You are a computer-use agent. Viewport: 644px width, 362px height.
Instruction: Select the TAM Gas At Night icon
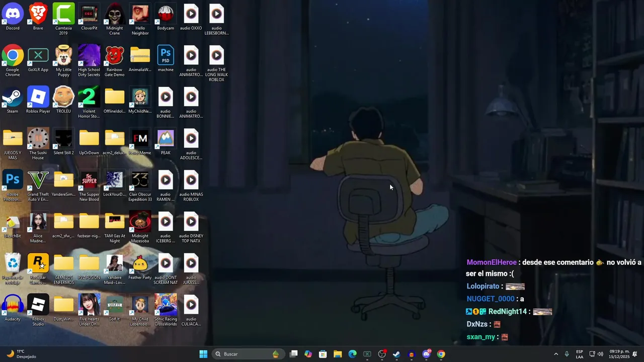[x=115, y=228]
